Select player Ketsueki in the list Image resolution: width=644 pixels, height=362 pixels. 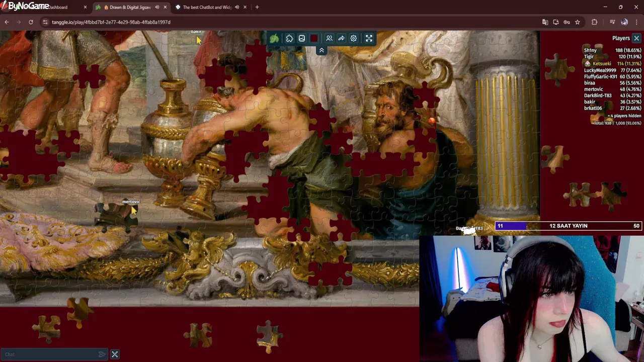point(612,64)
